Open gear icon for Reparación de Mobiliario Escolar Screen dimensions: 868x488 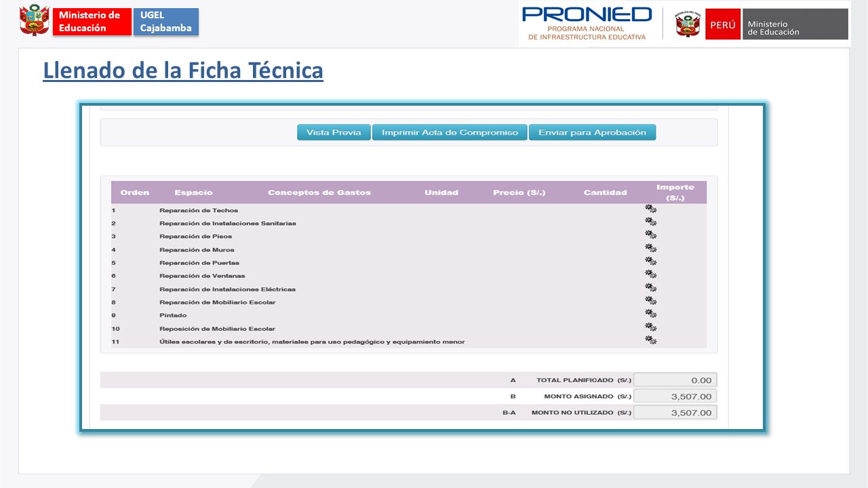pos(651,300)
